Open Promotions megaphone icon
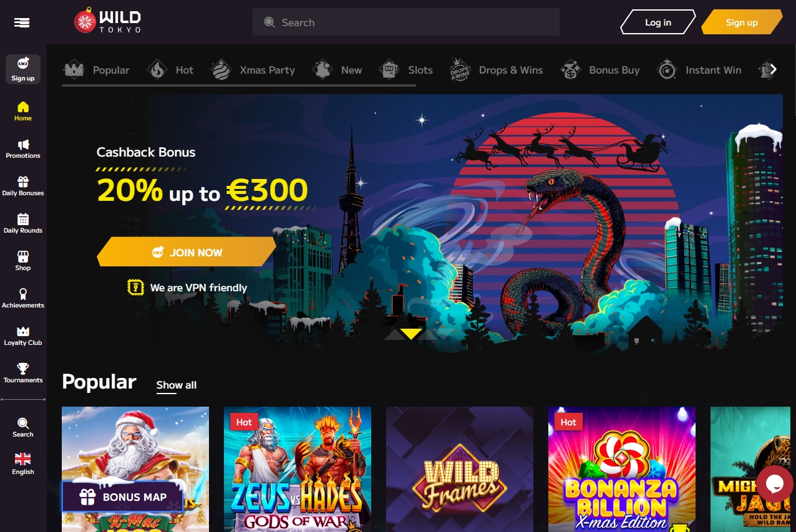 [x=23, y=145]
